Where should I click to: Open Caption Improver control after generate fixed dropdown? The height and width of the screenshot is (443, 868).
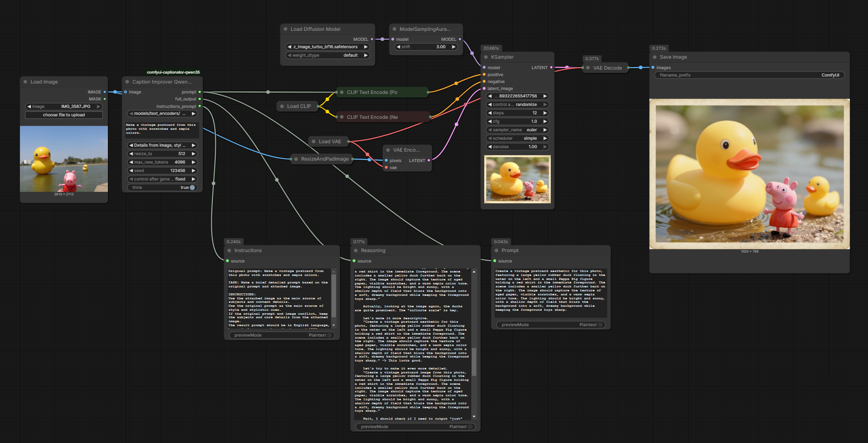(162, 179)
